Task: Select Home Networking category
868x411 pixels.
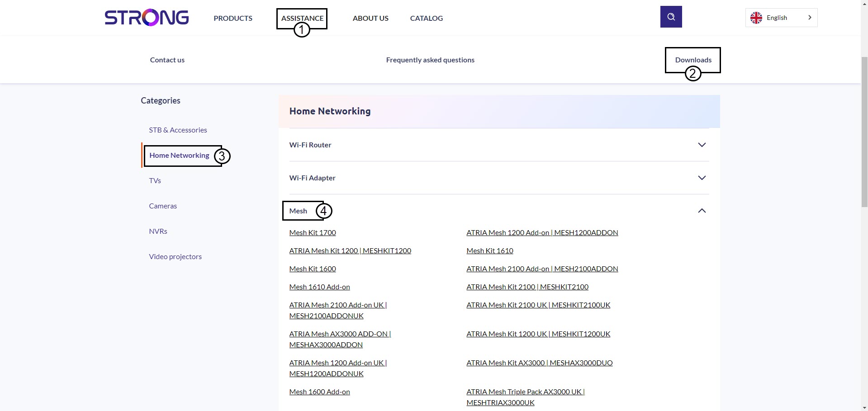Action: pos(179,155)
